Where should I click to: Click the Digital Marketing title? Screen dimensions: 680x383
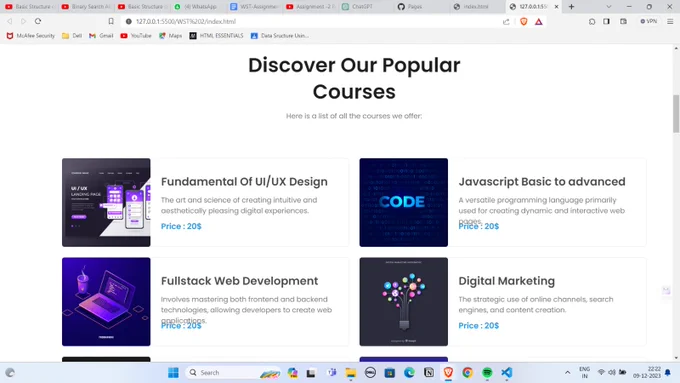[507, 281]
